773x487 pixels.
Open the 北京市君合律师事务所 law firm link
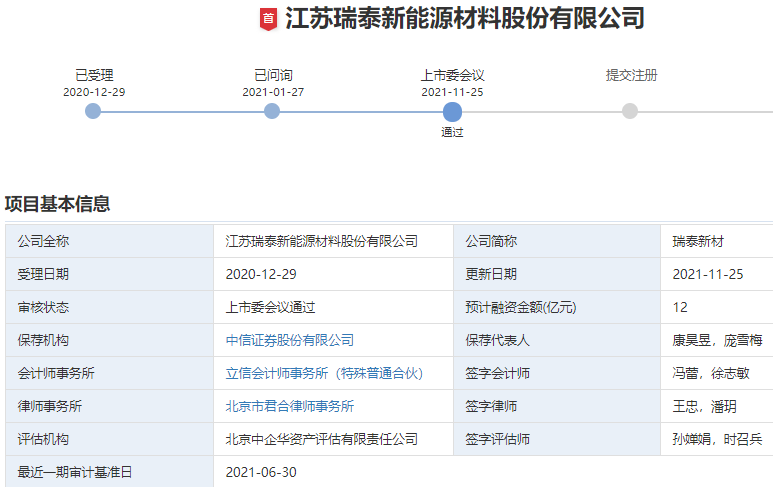290,406
